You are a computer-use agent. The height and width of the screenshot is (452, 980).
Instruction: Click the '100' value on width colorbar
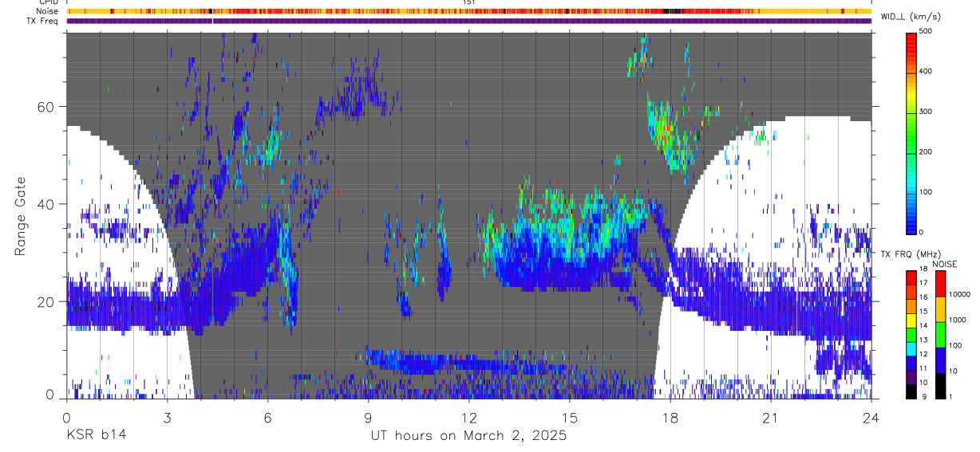pyautogui.click(x=927, y=191)
